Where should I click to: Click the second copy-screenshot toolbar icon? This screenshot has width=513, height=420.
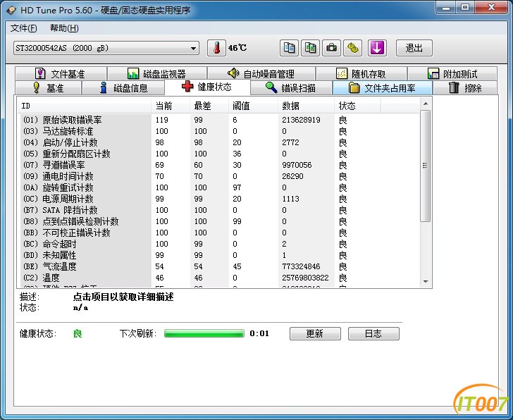(310, 48)
